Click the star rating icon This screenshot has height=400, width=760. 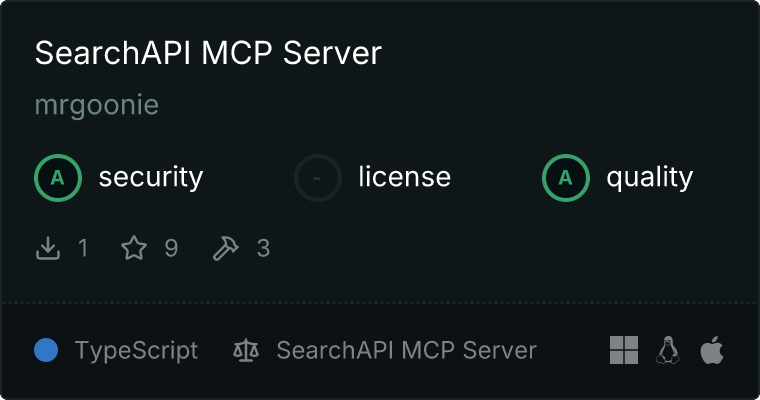[x=134, y=248]
